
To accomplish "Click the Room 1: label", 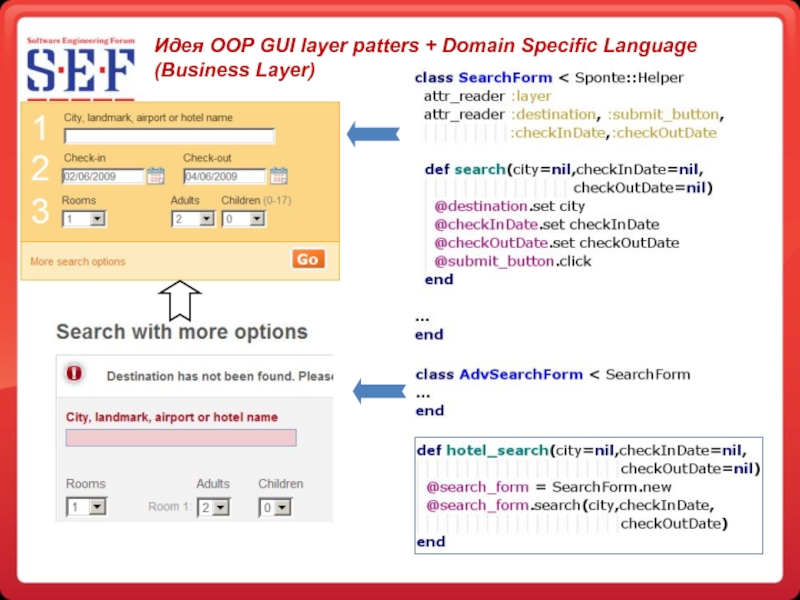I will tap(170, 507).
